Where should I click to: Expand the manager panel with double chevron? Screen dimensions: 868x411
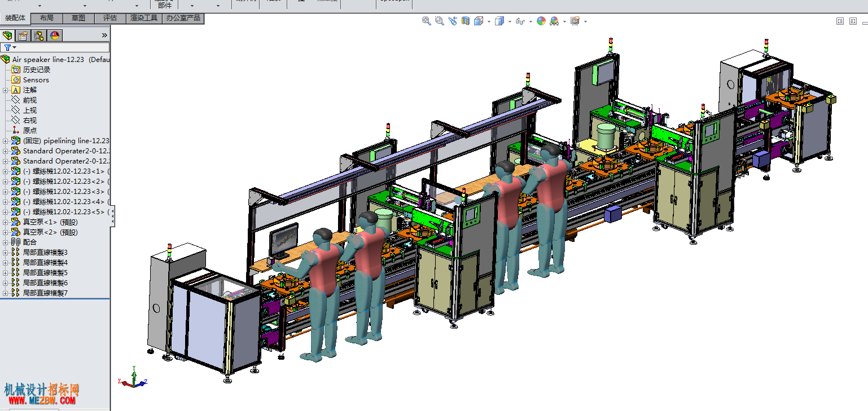point(104,35)
